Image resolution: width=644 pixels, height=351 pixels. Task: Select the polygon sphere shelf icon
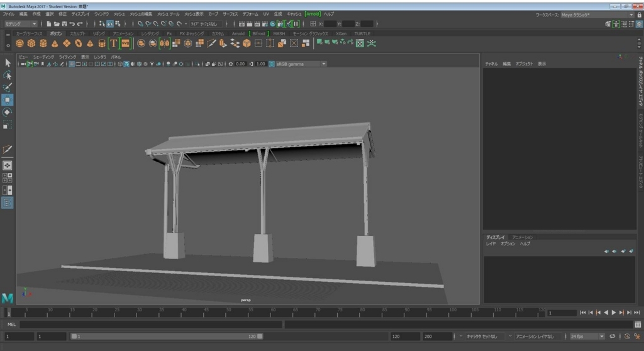pos(19,43)
